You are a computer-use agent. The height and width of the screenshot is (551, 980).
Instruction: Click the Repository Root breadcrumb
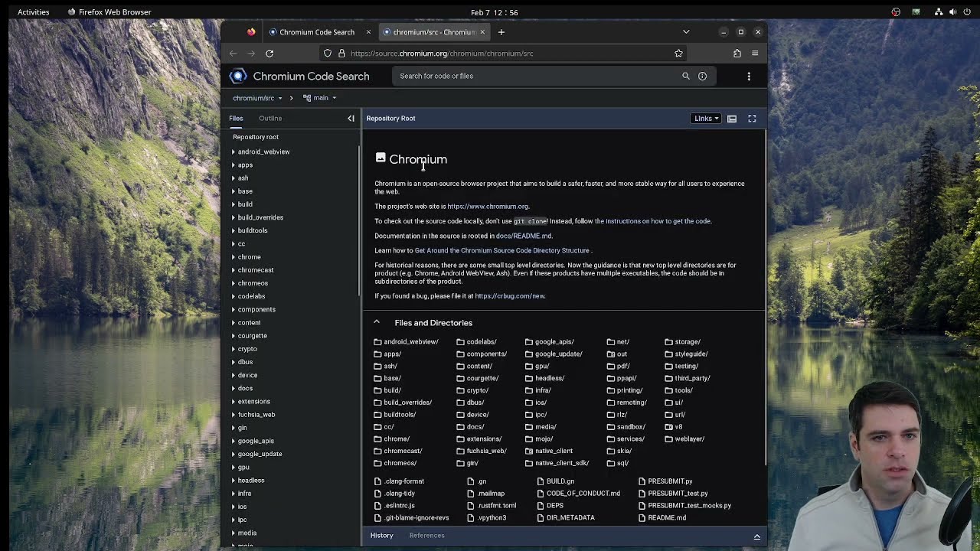pyautogui.click(x=390, y=119)
